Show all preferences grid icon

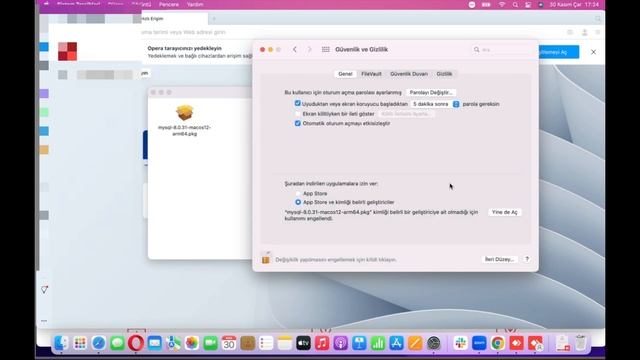(326, 49)
